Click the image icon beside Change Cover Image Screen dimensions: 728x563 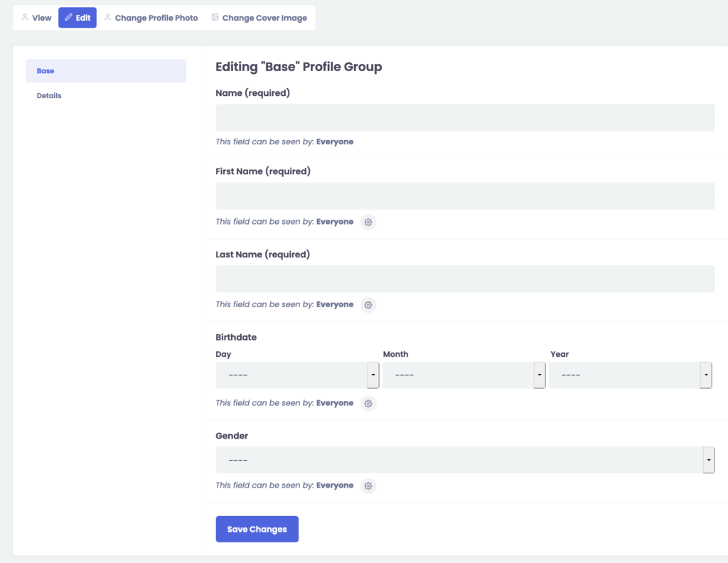tap(215, 18)
